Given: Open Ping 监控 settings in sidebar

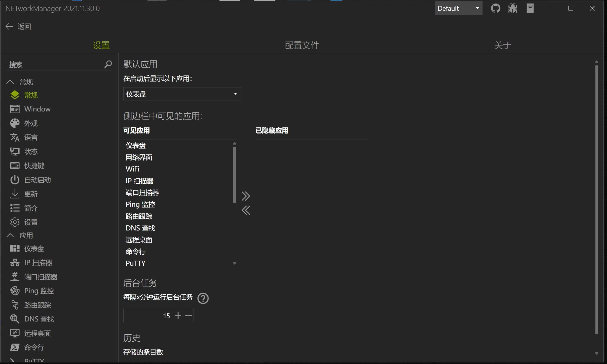Looking at the screenshot, I should (39, 291).
